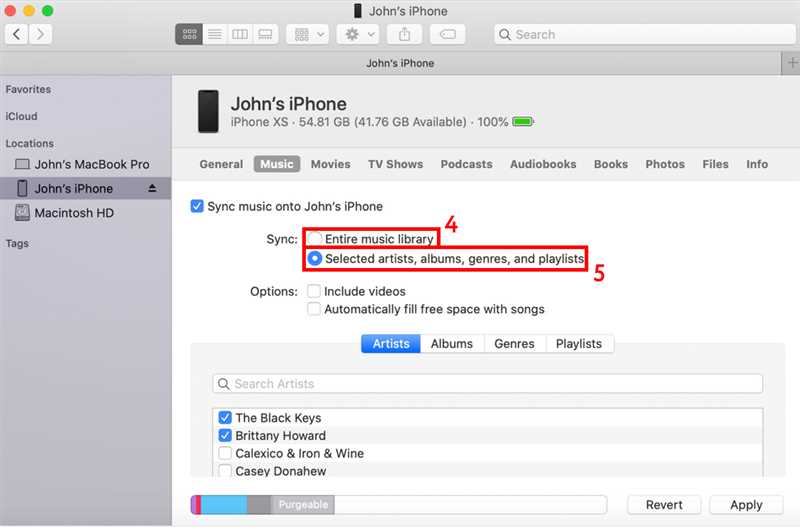This screenshot has width=800, height=527.
Task: Click the blue storage bar segment
Action: [x=224, y=505]
